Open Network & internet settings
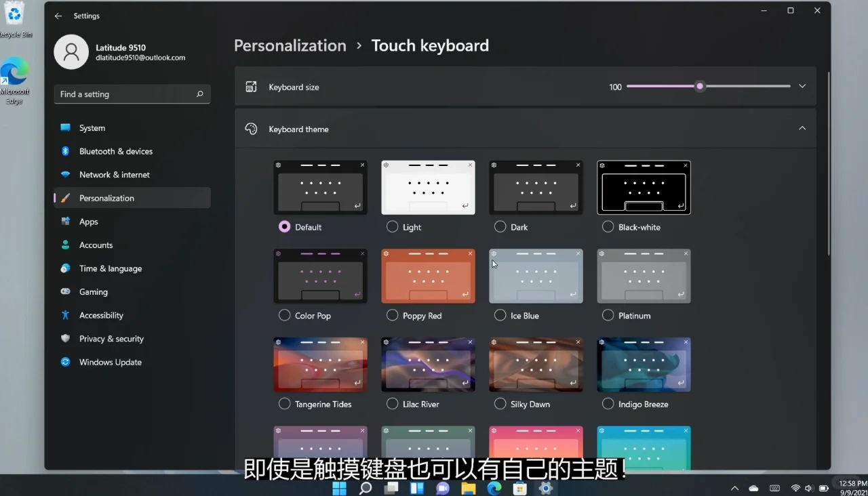868x496 pixels. point(113,174)
